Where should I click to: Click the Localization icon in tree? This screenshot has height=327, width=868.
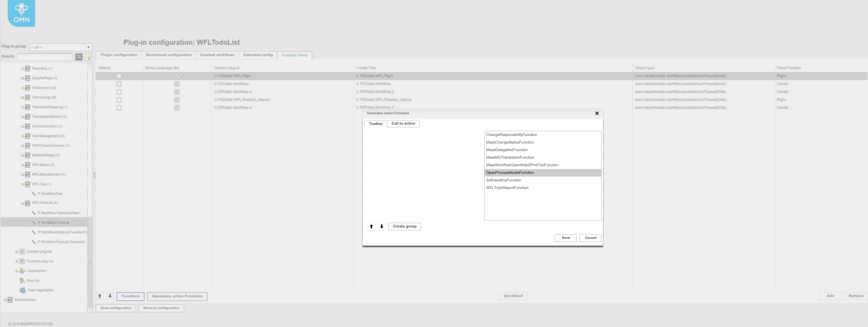(x=23, y=271)
